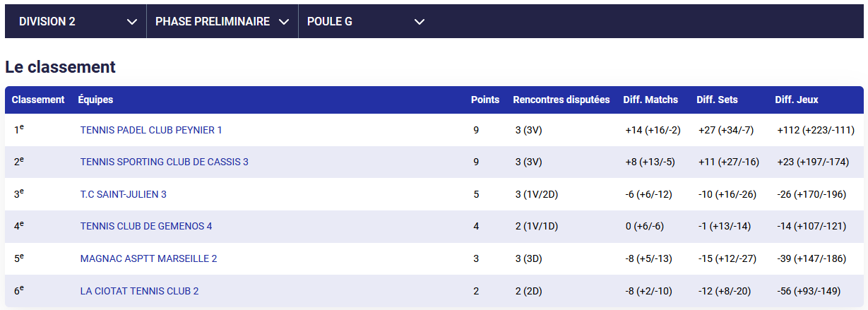868x310 pixels.
Task: Click the Points column header
Action: [x=485, y=100]
